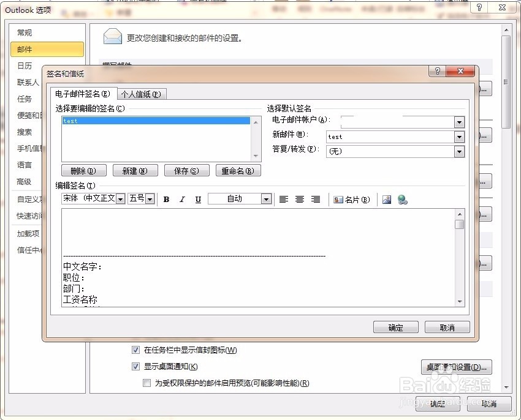This screenshot has height=420, width=521.
Task: Open the 答复/转发 signature dropdown
Action: (459, 151)
